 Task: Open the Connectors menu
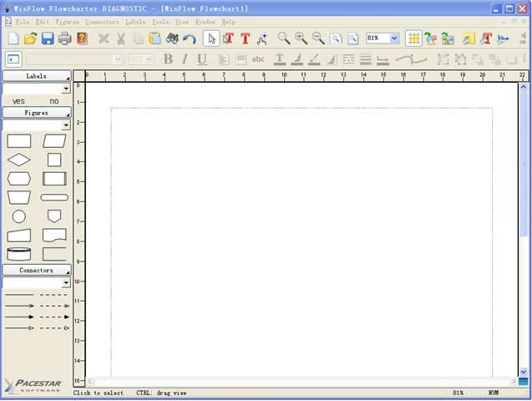102,22
